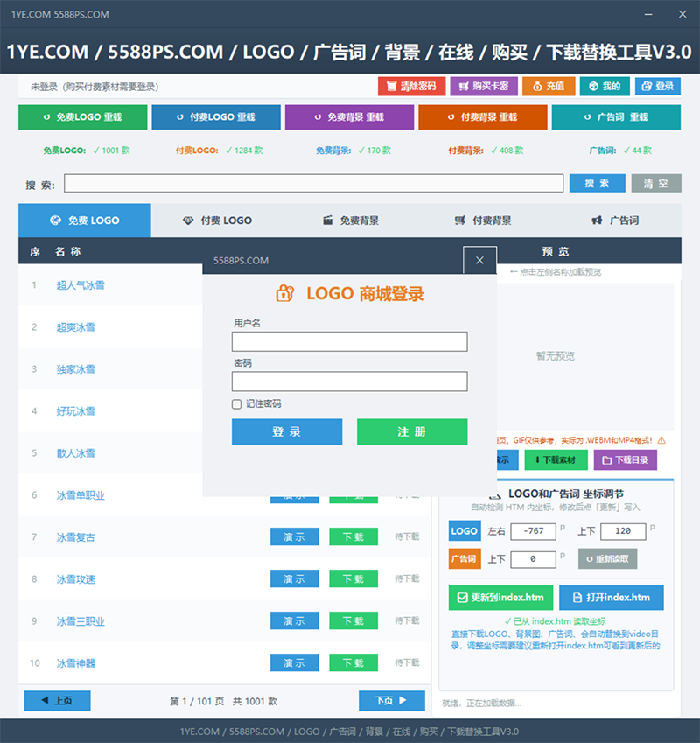Click the 重新读取 reread button
The height and width of the screenshot is (743, 700).
point(607,558)
